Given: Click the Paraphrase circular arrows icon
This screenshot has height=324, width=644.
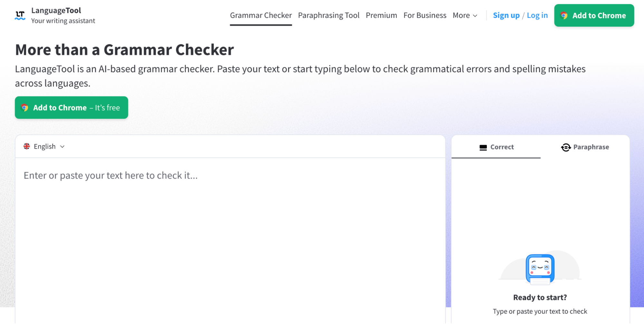Looking at the screenshot, I should (566, 147).
